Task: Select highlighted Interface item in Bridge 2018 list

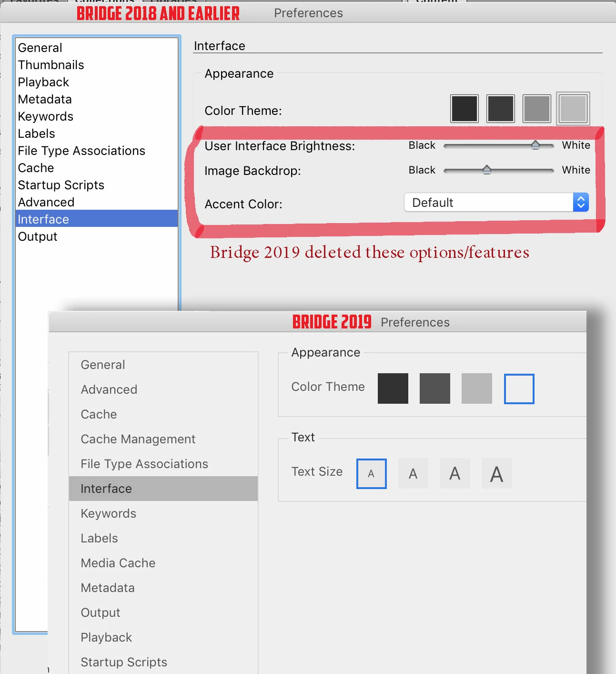Action: click(97, 219)
